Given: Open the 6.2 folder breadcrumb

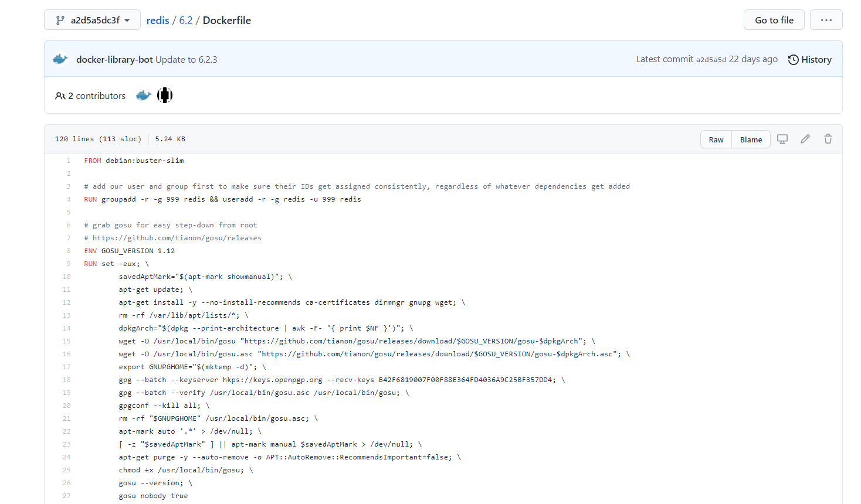Looking at the screenshot, I should [186, 21].
